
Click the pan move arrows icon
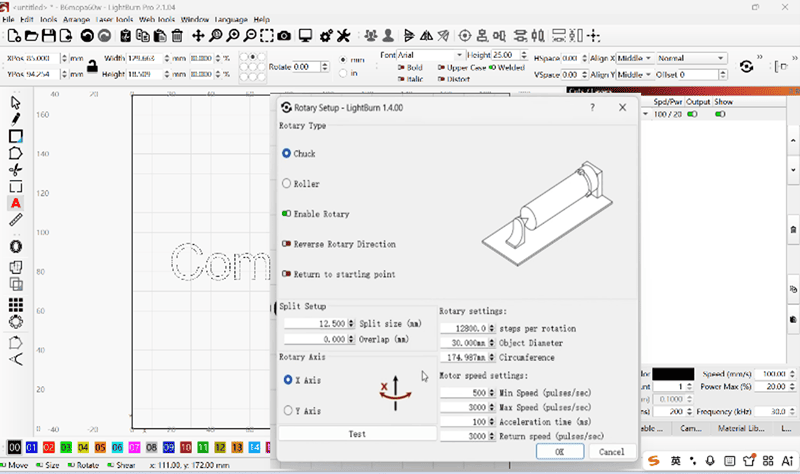(198, 36)
